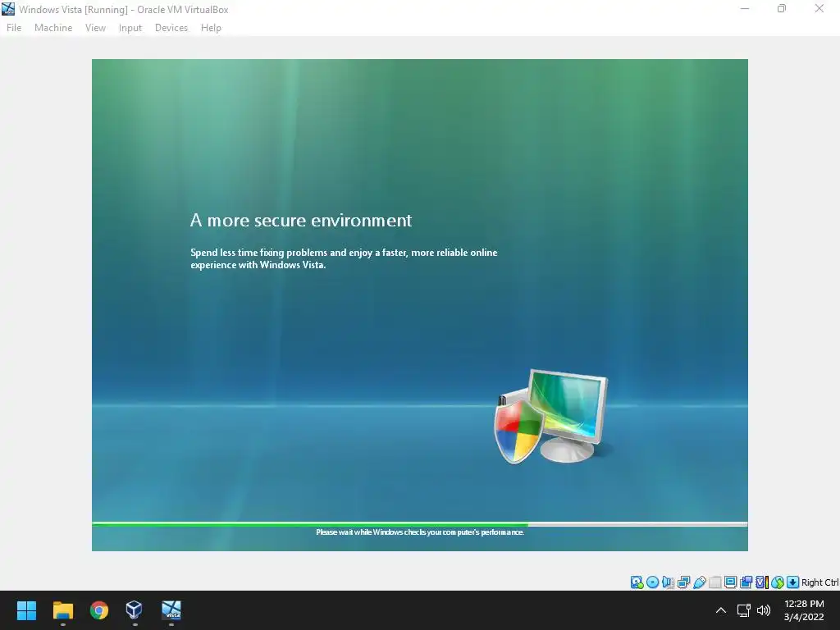Click the virtualization features indicator icon
The height and width of the screenshot is (630, 840).
click(762, 582)
